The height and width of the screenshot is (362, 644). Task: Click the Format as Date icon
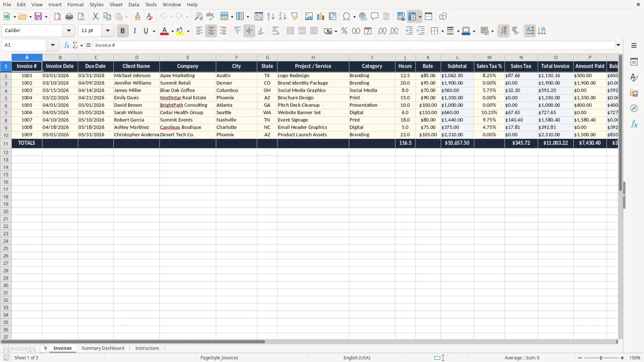[368, 31]
